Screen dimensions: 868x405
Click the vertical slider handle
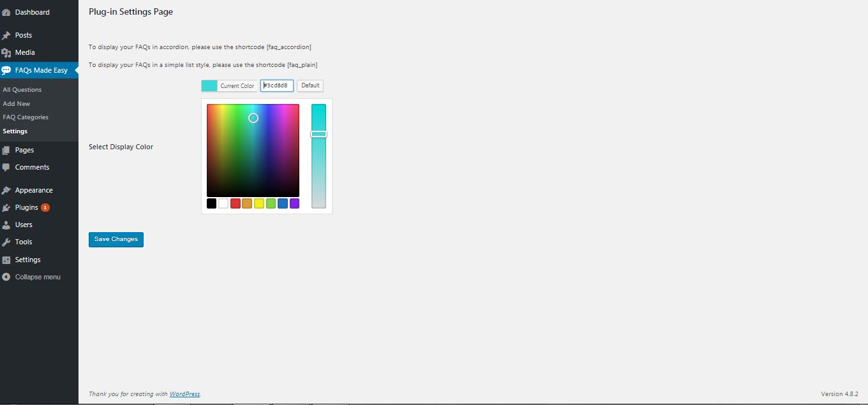pyautogui.click(x=318, y=134)
